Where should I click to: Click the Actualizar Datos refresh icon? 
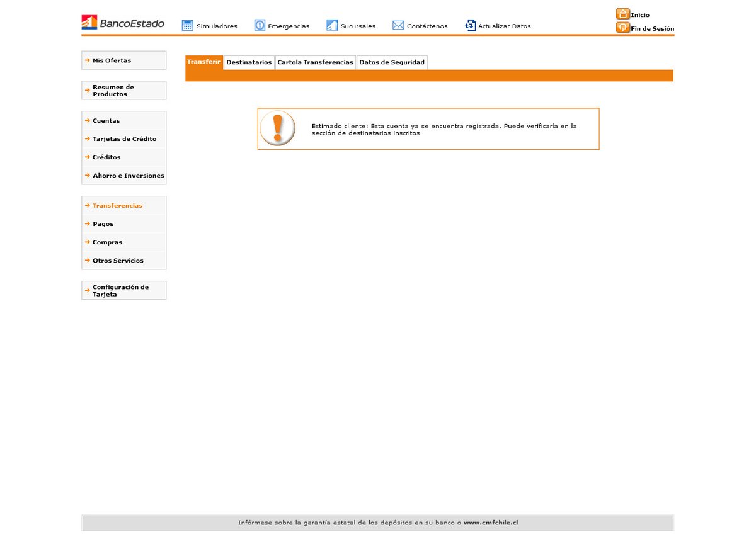[471, 25]
